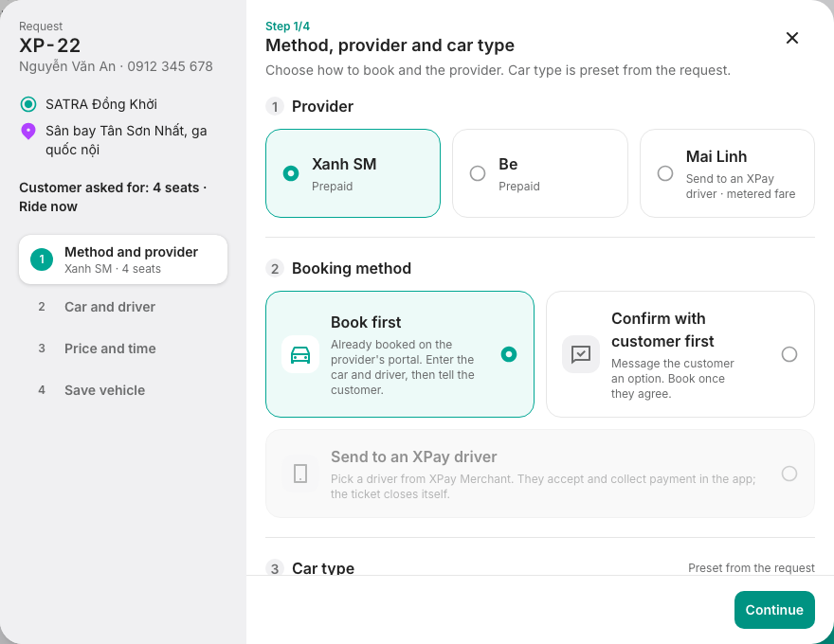Select Xanh SM provider radio button
This screenshot has height=644, width=834.
[291, 173]
